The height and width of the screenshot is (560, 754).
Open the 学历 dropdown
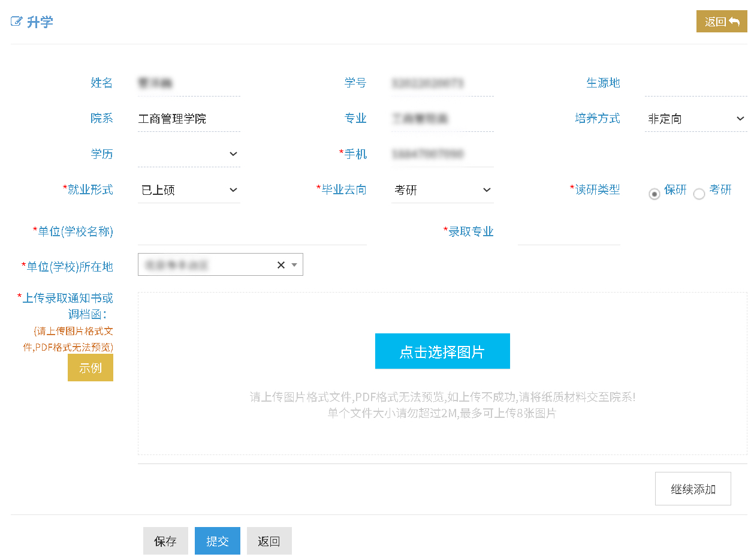tap(189, 155)
